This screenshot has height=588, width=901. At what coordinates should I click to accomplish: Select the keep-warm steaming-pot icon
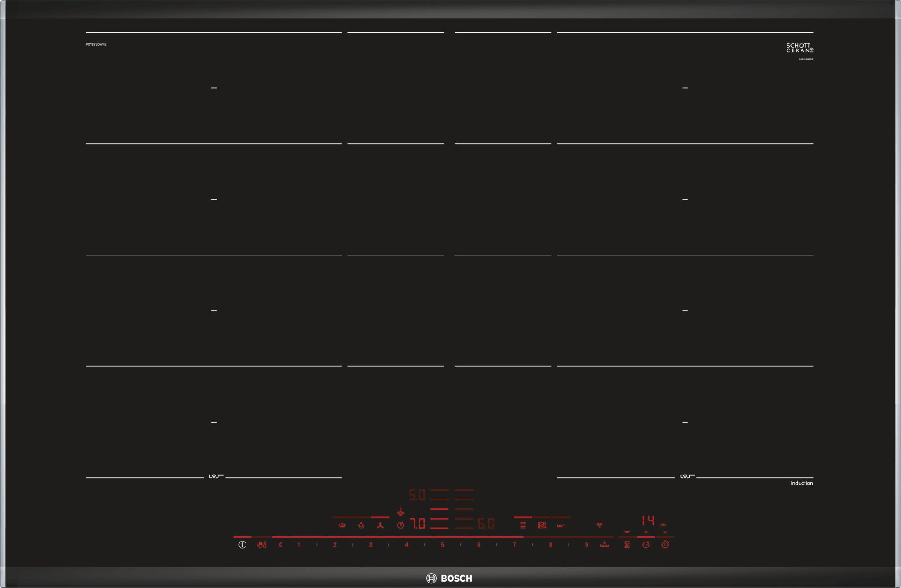click(342, 525)
